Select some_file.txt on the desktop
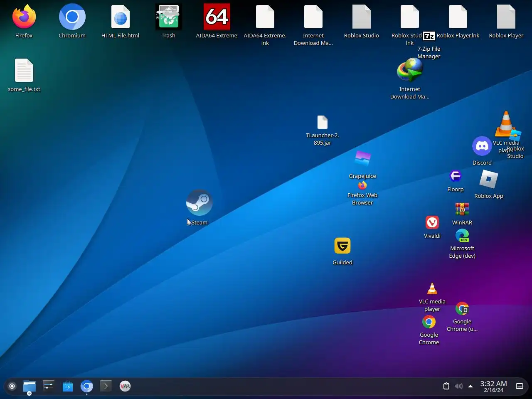Image resolution: width=532 pixels, height=399 pixels. [24, 70]
